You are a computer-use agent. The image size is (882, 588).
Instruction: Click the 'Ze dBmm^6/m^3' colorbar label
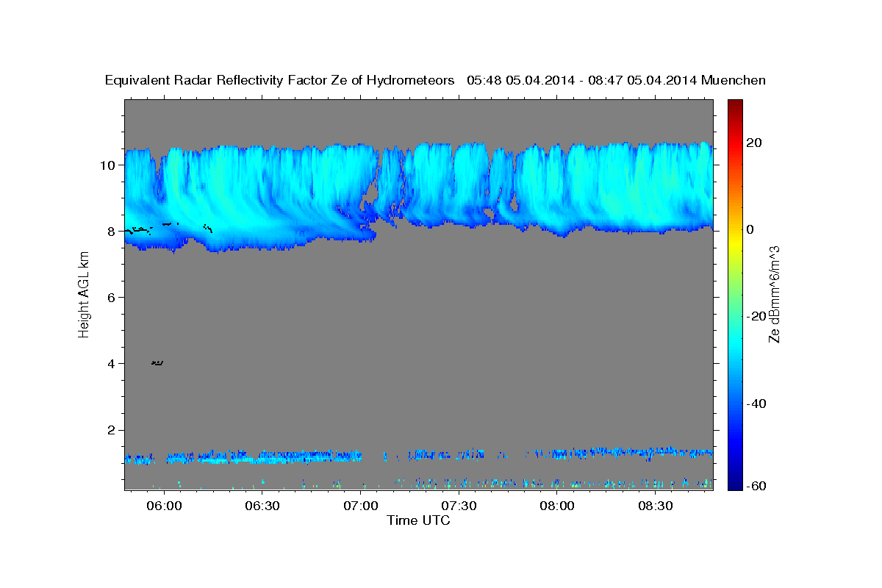pyautogui.click(x=774, y=294)
